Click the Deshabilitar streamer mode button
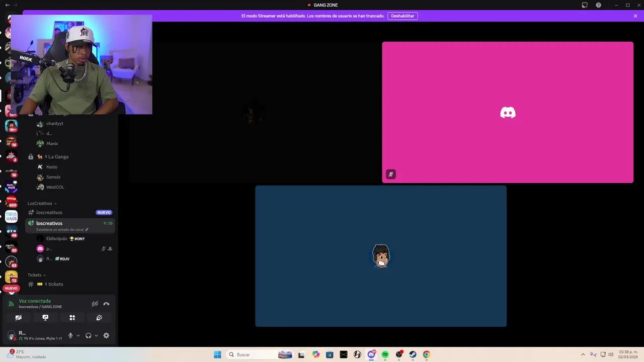The height and width of the screenshot is (362, 644). pyautogui.click(x=403, y=16)
